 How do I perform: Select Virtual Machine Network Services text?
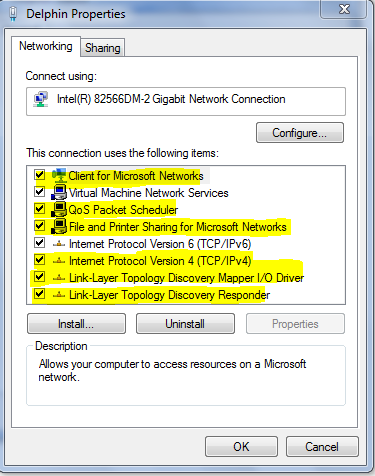coord(149,193)
